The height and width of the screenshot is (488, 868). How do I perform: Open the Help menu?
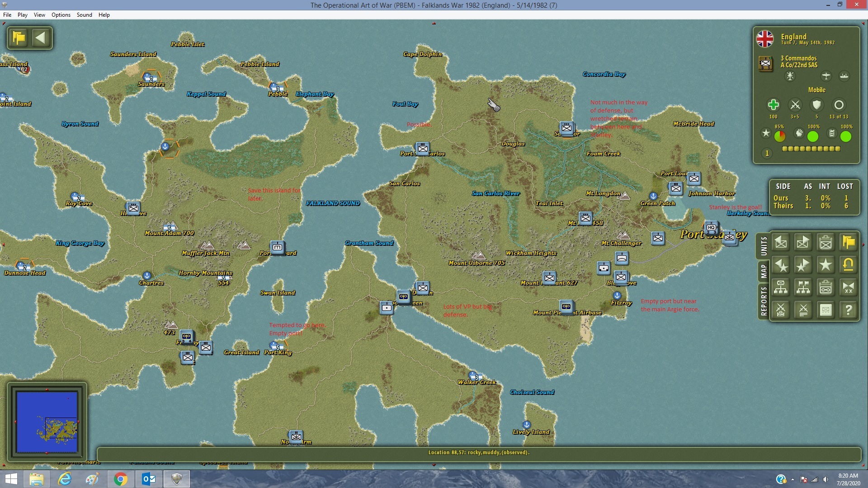[104, 15]
